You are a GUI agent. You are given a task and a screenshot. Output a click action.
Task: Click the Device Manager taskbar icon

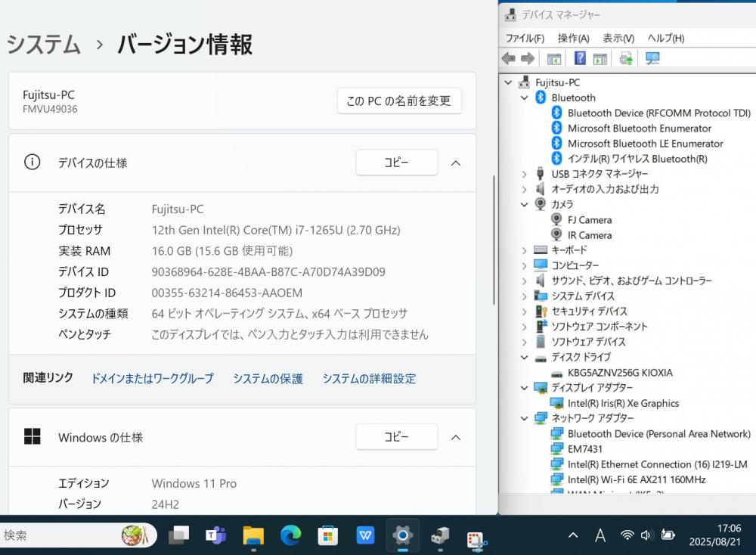coord(440,535)
